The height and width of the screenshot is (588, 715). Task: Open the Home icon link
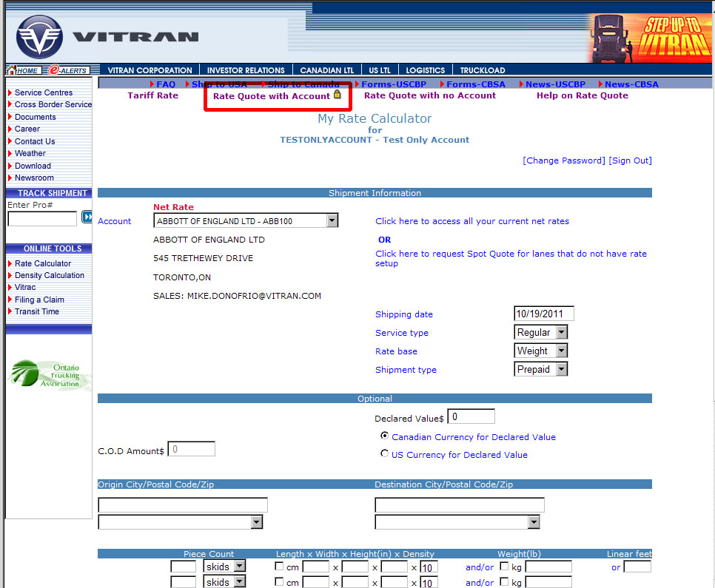tap(23, 70)
